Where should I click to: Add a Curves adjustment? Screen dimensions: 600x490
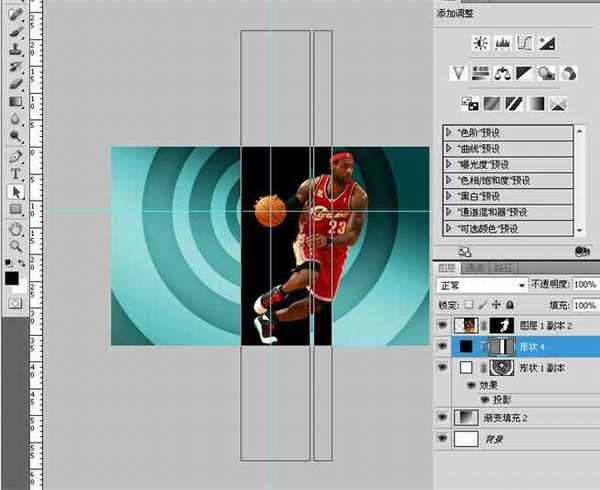click(524, 43)
